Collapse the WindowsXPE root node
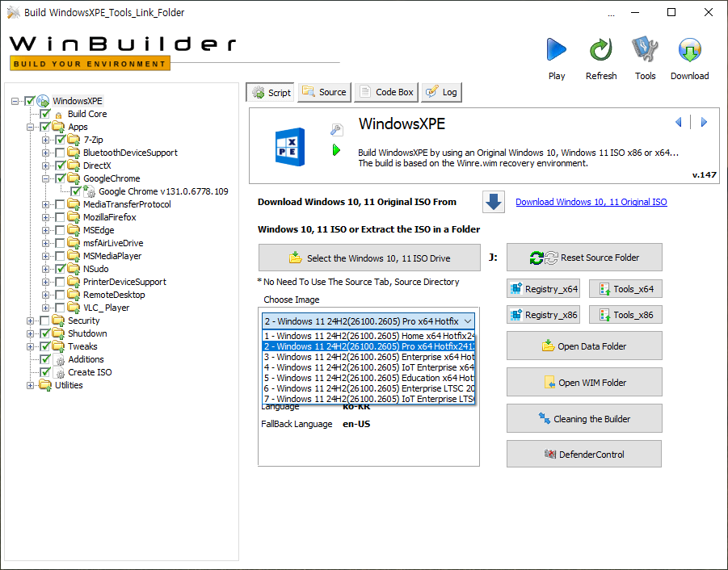 (x=15, y=101)
